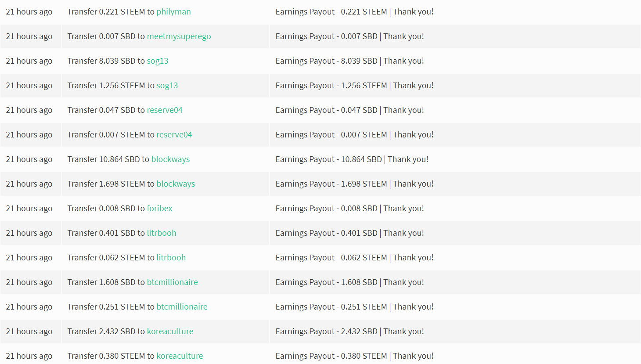Open foribex account link
Image resolution: width=641 pixels, height=364 pixels.
tap(160, 209)
